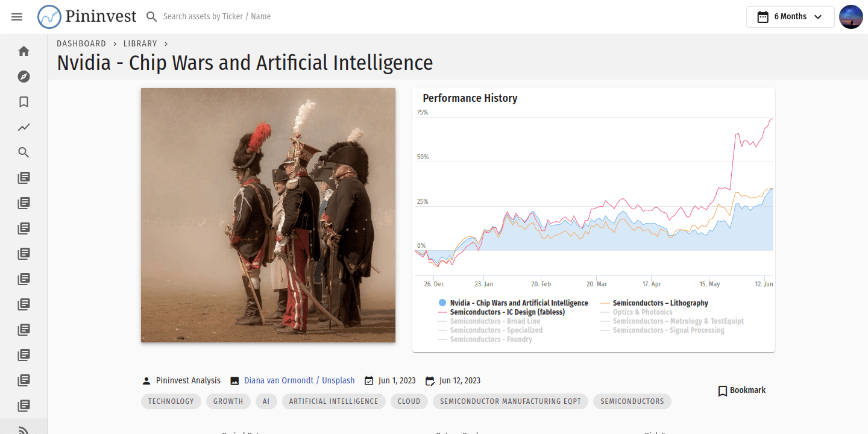868x434 pixels.
Task: Click the Performance History chart title
Action: [470, 98]
